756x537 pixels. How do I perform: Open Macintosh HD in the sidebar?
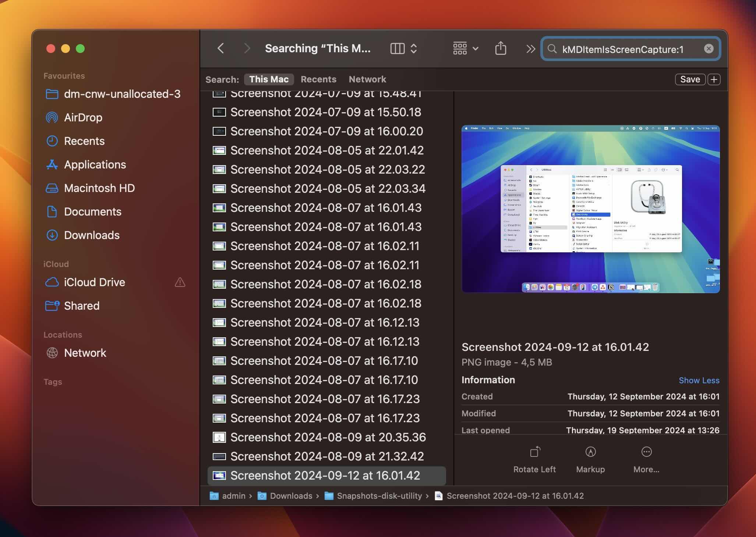(x=90, y=188)
